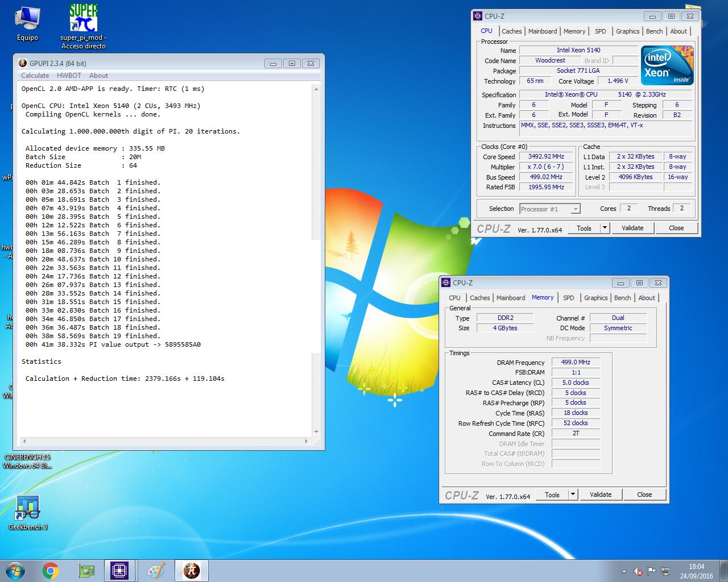Switch to Graphics tab in lower CPU-Z
The height and width of the screenshot is (582, 728).
point(596,298)
